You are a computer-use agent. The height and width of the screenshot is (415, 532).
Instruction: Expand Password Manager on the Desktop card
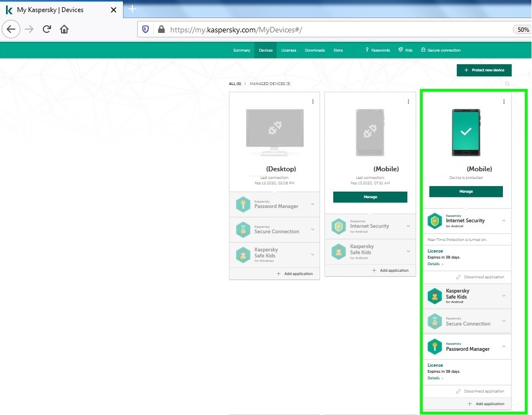pos(313,204)
